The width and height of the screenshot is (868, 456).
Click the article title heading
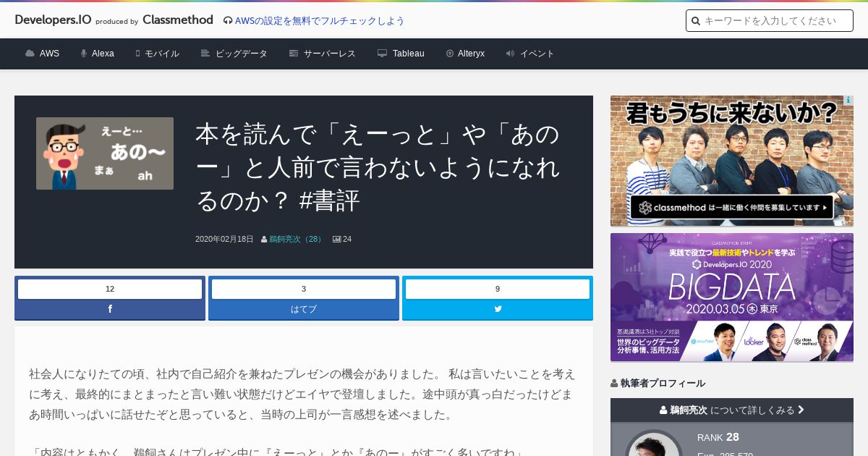click(378, 167)
